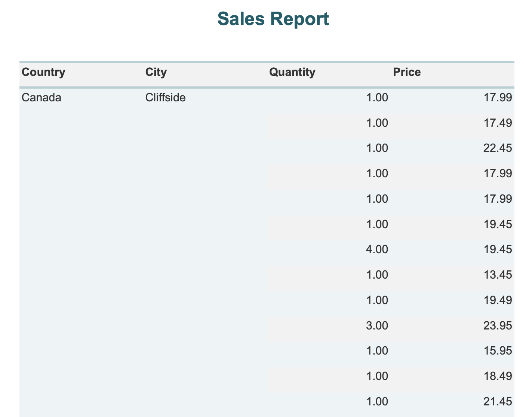Select 19.45 price in the 4.00 quantity row

click(498, 249)
